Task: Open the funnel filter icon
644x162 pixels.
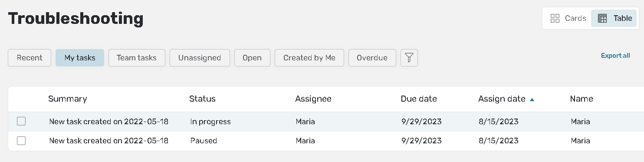Action: (x=409, y=58)
